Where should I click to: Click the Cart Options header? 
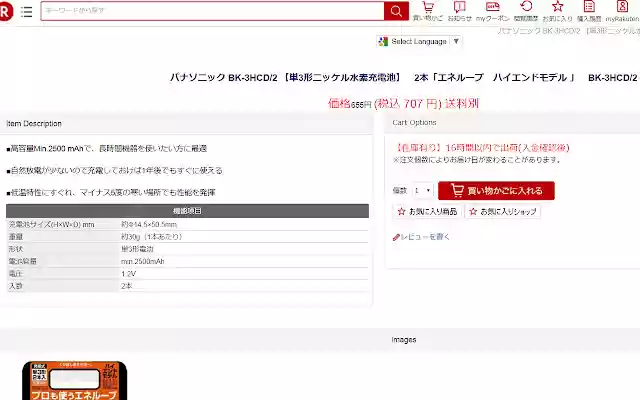414,122
